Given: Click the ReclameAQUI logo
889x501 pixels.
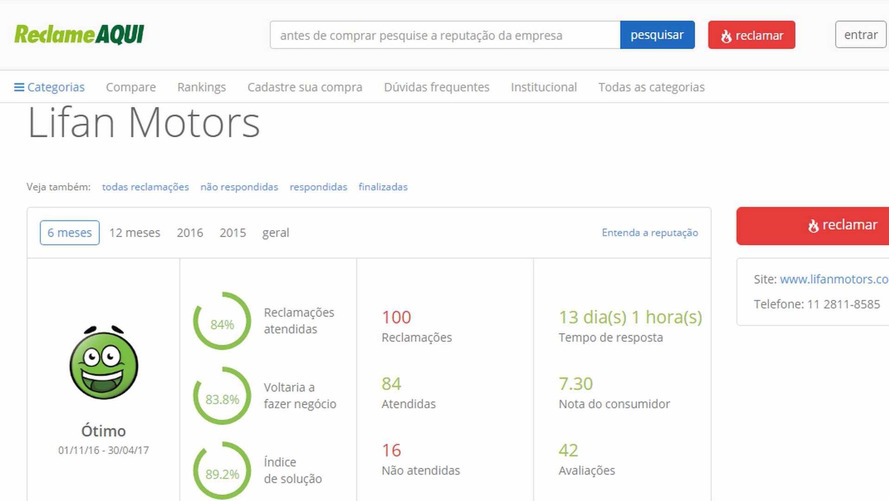Looking at the screenshot, I should (79, 35).
